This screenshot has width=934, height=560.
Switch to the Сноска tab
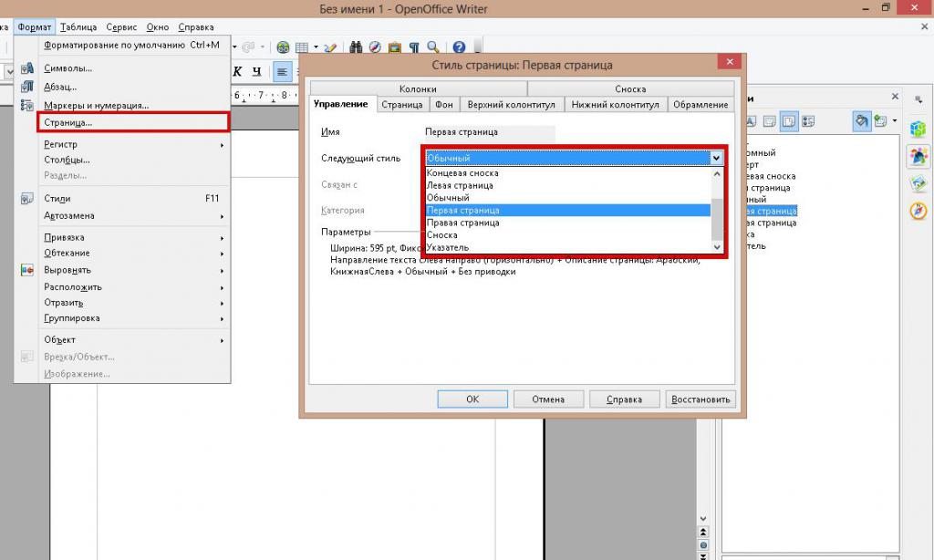pos(630,88)
